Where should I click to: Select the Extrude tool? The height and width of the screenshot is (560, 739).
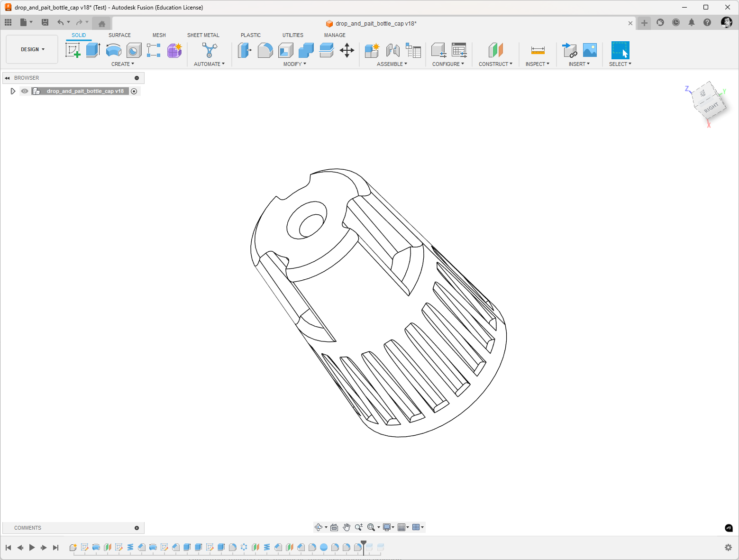[x=93, y=50]
